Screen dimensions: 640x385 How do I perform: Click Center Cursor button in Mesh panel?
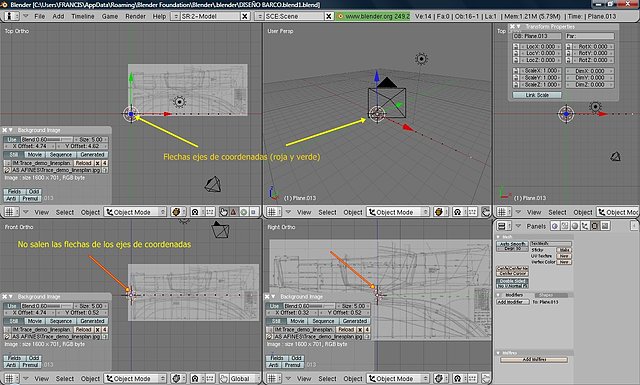click(x=513, y=273)
